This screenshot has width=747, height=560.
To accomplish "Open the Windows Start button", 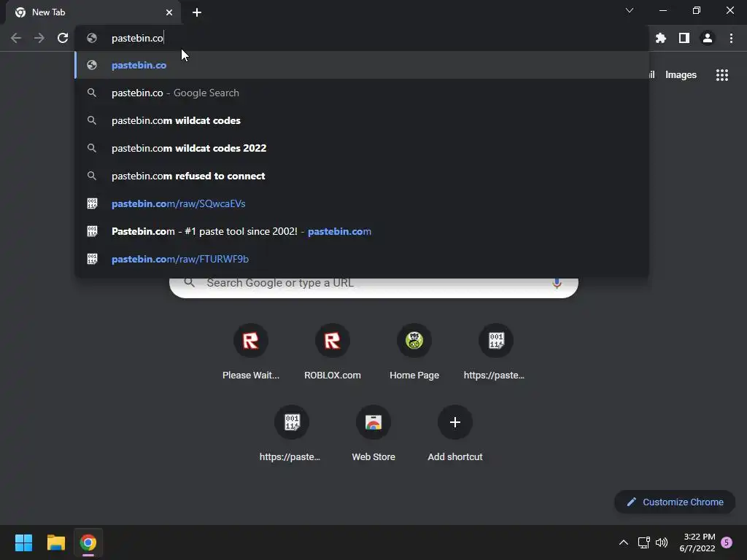I will pos(23,542).
